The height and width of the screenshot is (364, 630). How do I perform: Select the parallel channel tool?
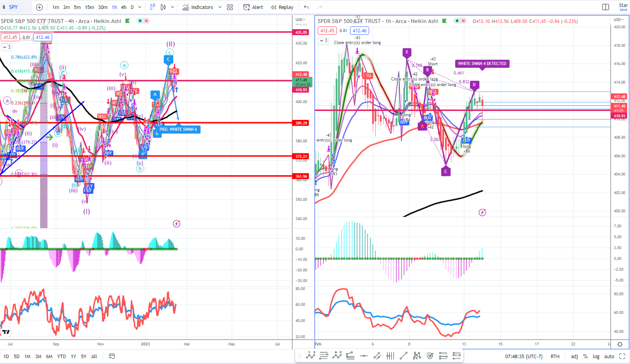(377, 355)
